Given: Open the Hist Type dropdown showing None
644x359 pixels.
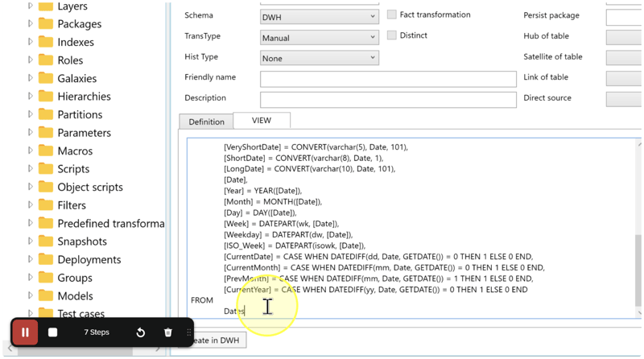Looking at the screenshot, I should pyautogui.click(x=319, y=58).
